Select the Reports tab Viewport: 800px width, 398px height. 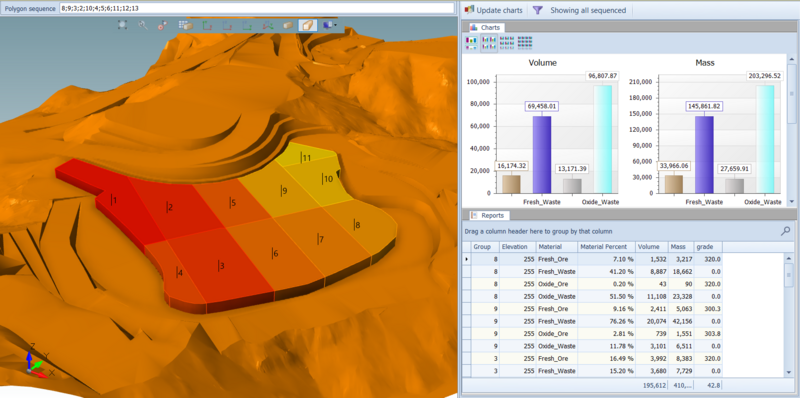487,215
